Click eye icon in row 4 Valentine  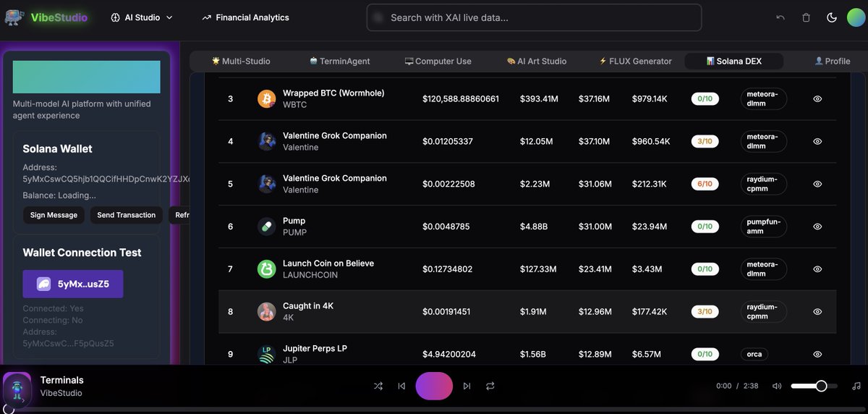817,141
